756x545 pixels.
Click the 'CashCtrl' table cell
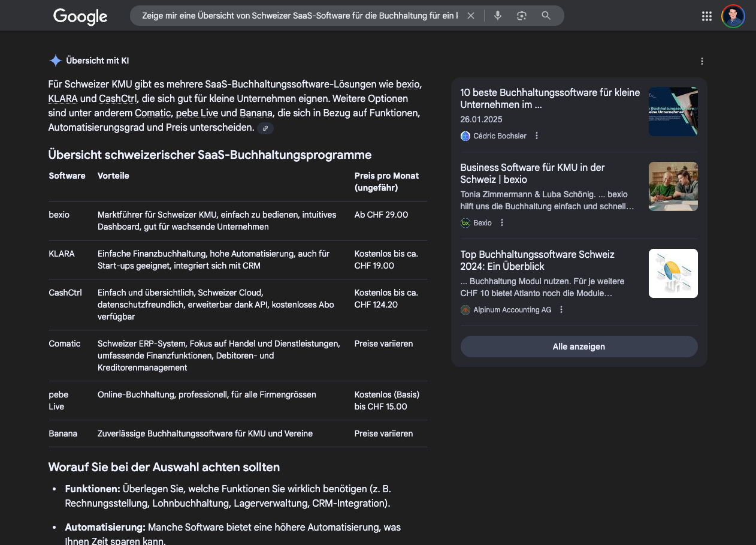point(65,293)
